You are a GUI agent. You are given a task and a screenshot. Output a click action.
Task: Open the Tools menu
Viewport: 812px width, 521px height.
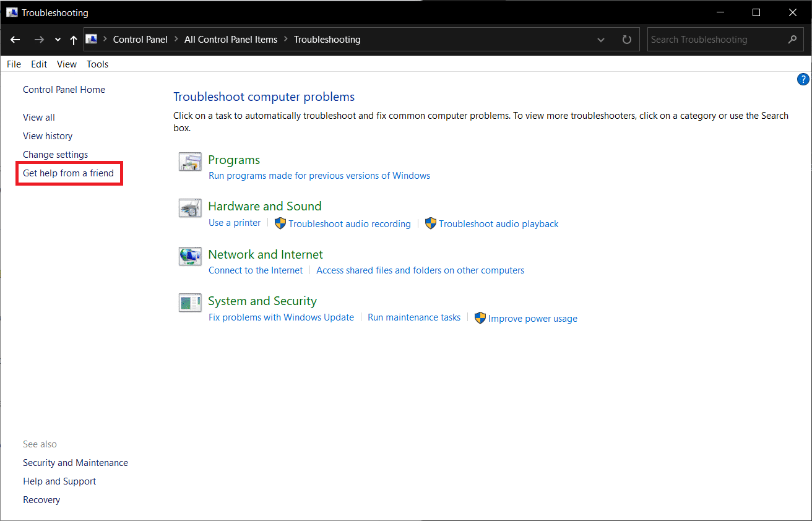tap(97, 64)
